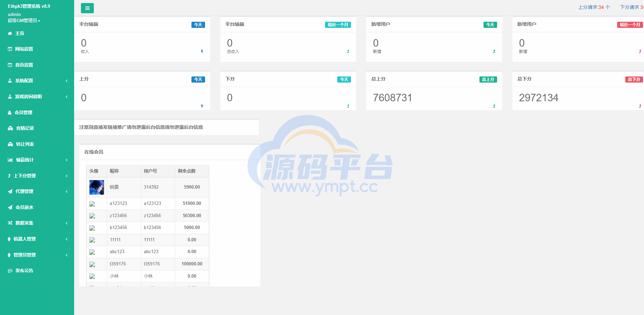Expand the 数据采集 chevron arrow

(67, 223)
